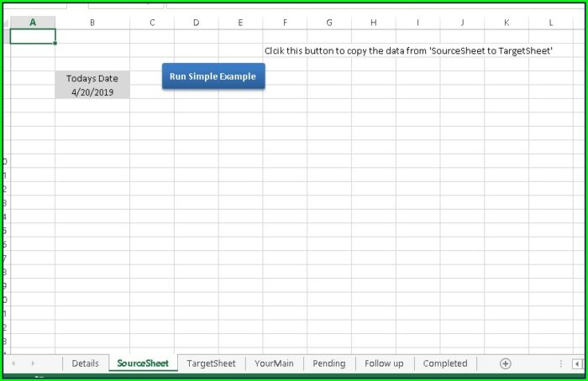Select column D header

point(196,23)
